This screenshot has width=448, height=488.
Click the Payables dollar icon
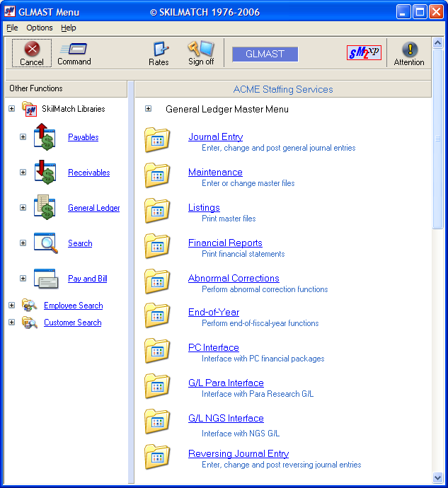click(x=45, y=137)
